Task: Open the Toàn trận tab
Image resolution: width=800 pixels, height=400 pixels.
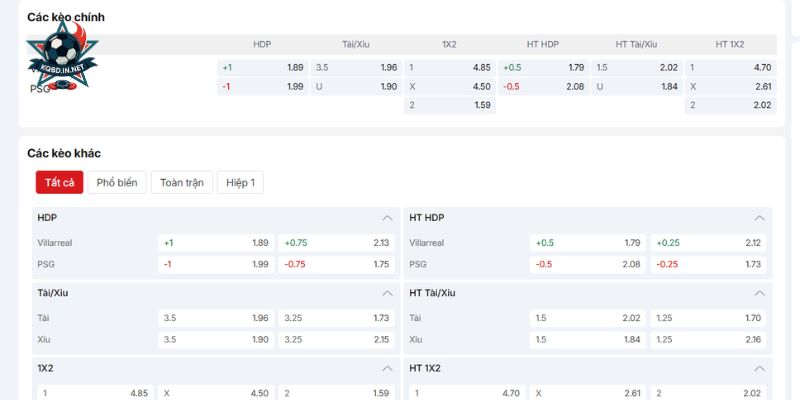Action: pyautogui.click(x=182, y=182)
